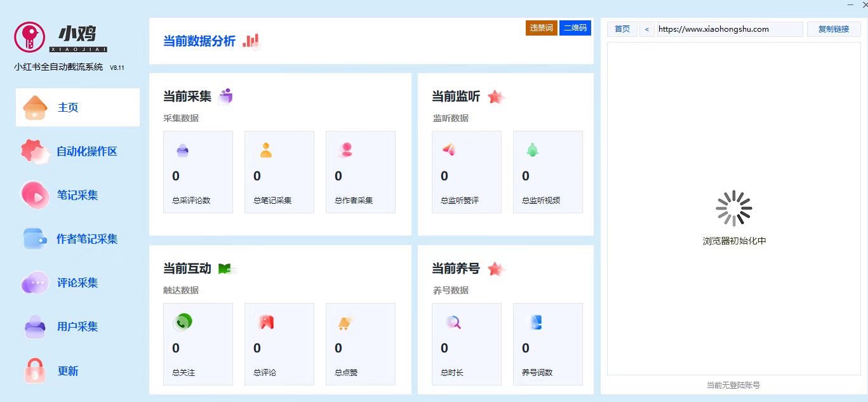Click the 小鸡 app logo icon

pos(29,37)
